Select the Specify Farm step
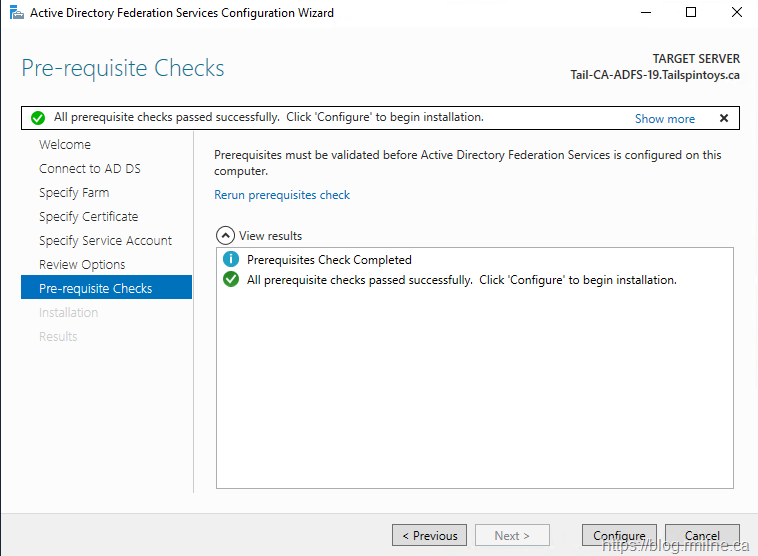 point(74,193)
